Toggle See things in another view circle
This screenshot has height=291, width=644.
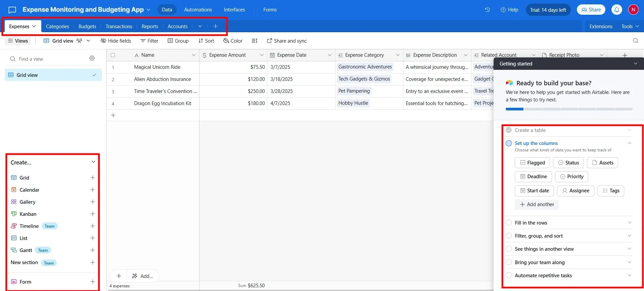(509, 249)
